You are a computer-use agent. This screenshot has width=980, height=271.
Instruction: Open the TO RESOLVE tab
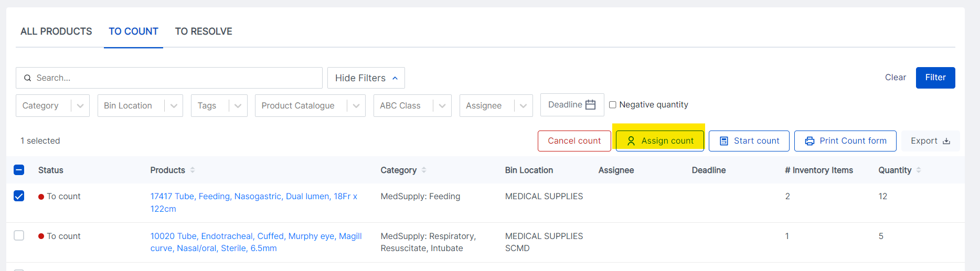click(204, 31)
